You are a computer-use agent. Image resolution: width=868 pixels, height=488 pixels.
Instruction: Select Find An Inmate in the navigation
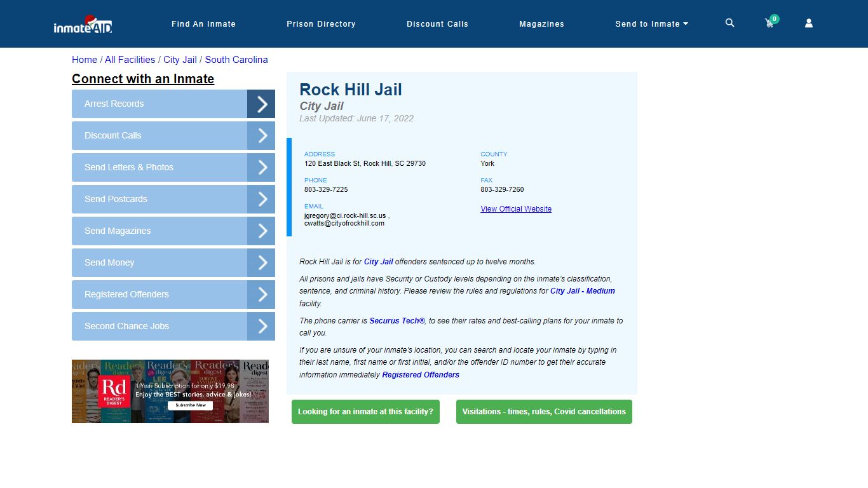(x=203, y=24)
